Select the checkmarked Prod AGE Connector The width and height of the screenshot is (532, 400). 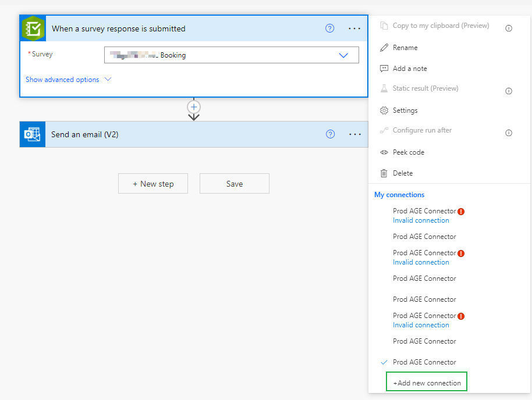tap(424, 362)
